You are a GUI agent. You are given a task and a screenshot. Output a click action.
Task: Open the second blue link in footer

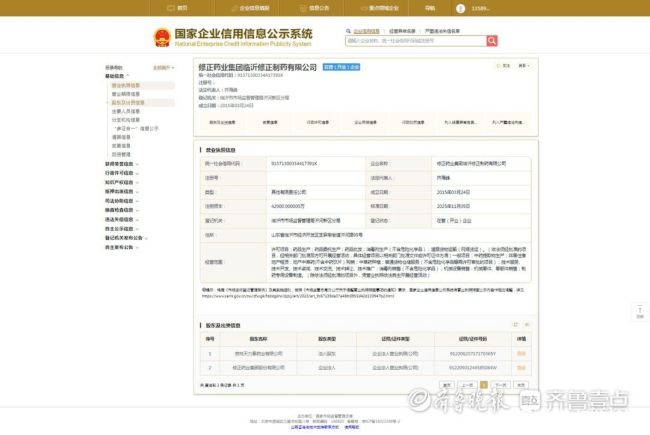pyautogui.click(x=352, y=427)
